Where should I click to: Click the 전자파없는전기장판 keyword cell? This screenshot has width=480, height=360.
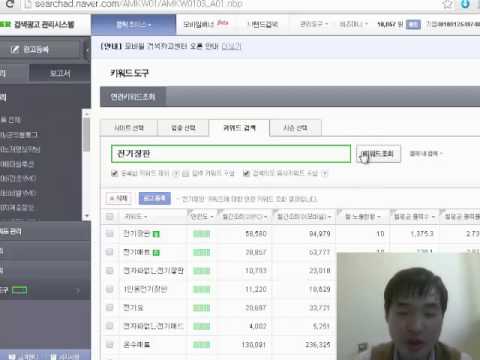pos(153,271)
